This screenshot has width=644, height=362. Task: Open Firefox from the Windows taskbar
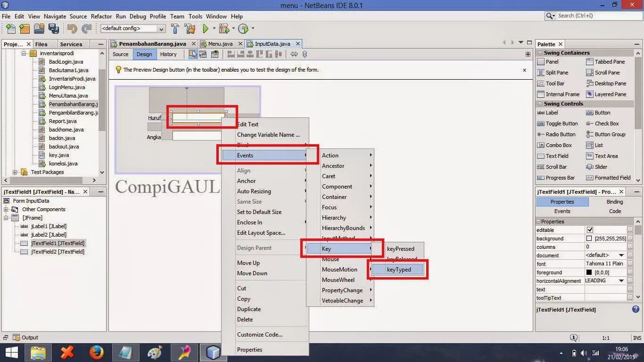[96, 353]
